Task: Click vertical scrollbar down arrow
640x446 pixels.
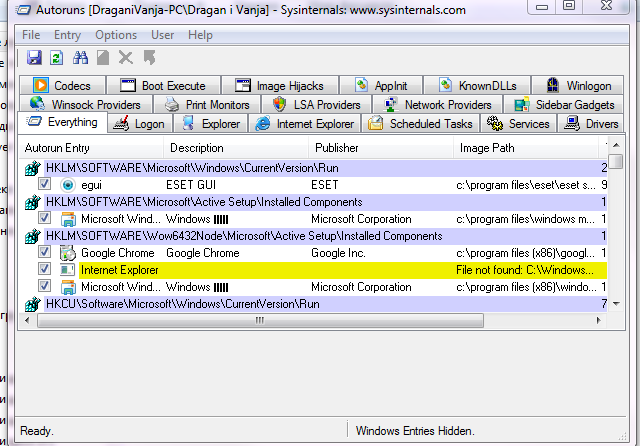Action: [x=616, y=304]
